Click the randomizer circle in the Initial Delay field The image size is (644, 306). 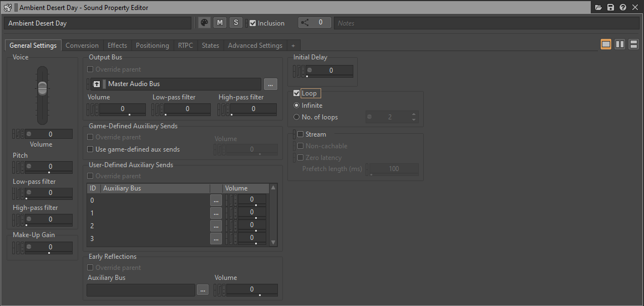click(x=310, y=71)
